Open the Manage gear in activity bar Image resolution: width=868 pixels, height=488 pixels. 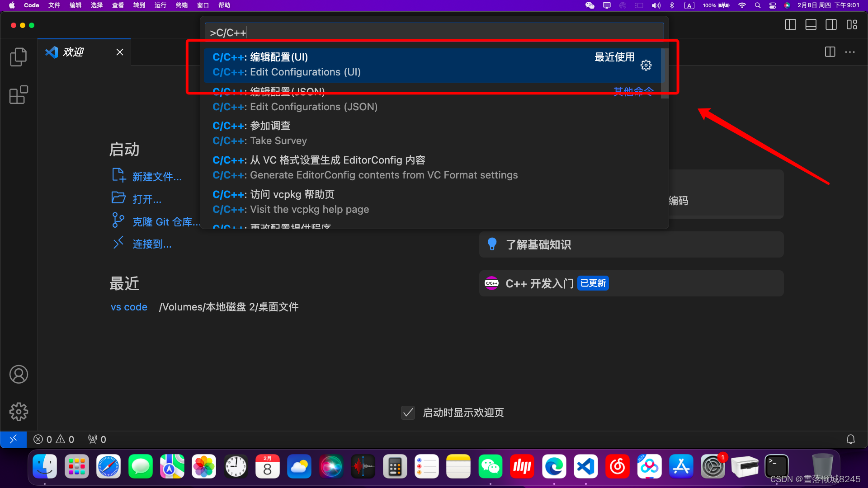(19, 412)
